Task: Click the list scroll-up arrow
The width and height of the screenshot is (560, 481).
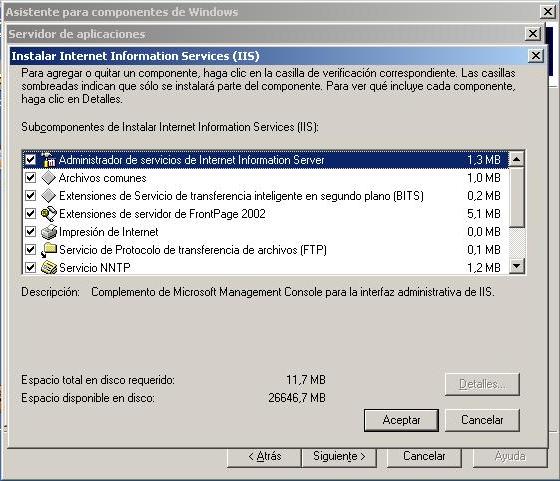Action: pos(516,159)
